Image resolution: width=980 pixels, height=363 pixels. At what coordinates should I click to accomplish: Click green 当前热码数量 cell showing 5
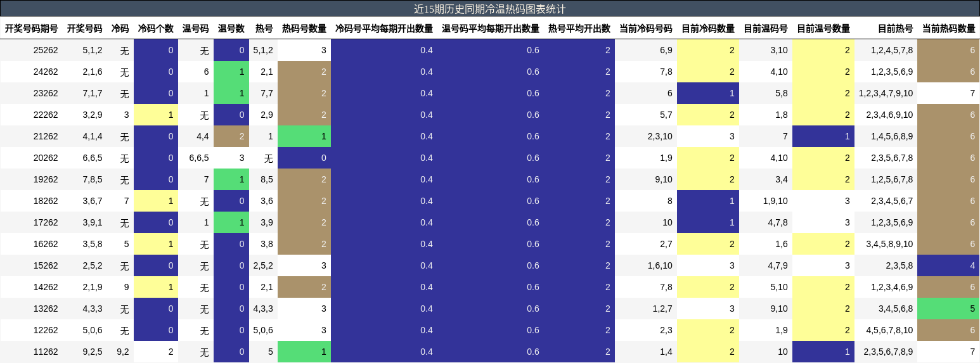tap(948, 309)
